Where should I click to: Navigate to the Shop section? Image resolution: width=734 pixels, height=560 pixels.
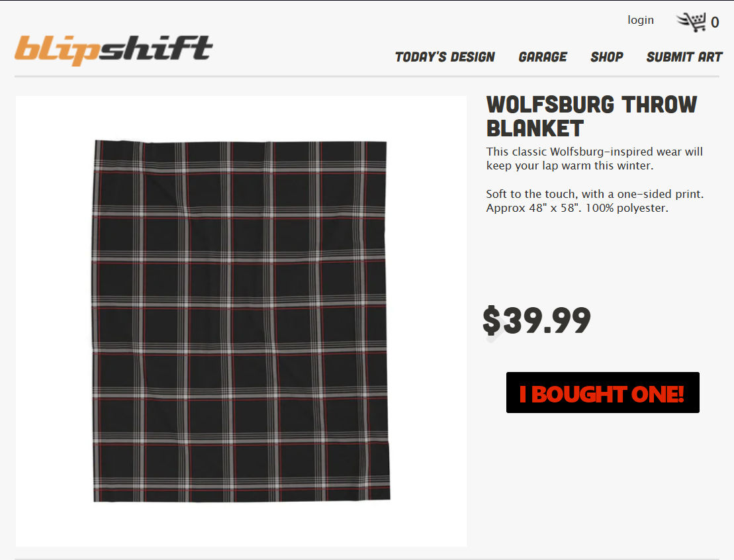(x=607, y=57)
